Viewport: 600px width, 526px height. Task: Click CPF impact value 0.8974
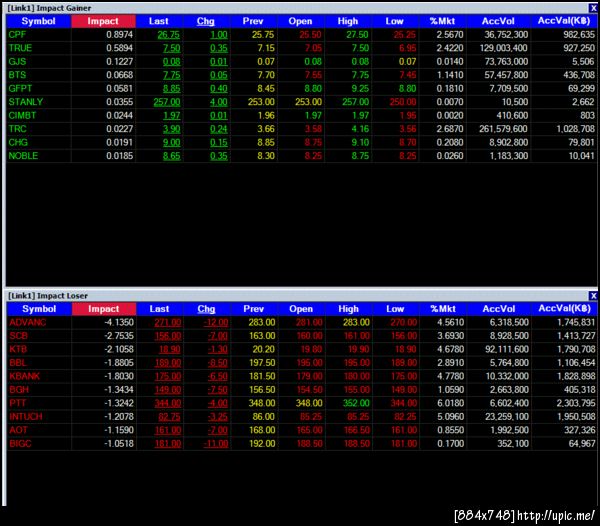pyautogui.click(x=119, y=34)
